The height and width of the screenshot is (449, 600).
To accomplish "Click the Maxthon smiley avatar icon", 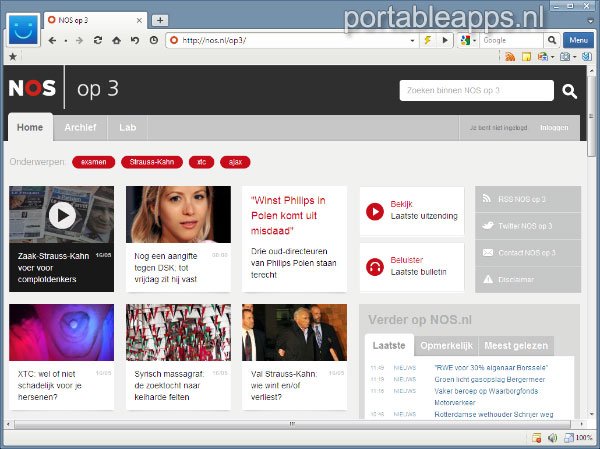I will 23,30.
